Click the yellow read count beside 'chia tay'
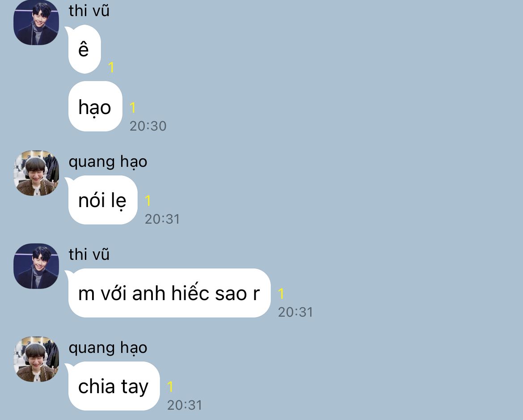 [170, 386]
